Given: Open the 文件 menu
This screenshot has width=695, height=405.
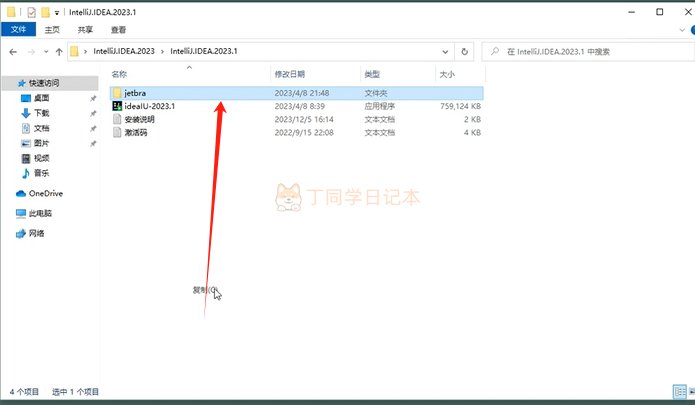Looking at the screenshot, I should 17,30.
